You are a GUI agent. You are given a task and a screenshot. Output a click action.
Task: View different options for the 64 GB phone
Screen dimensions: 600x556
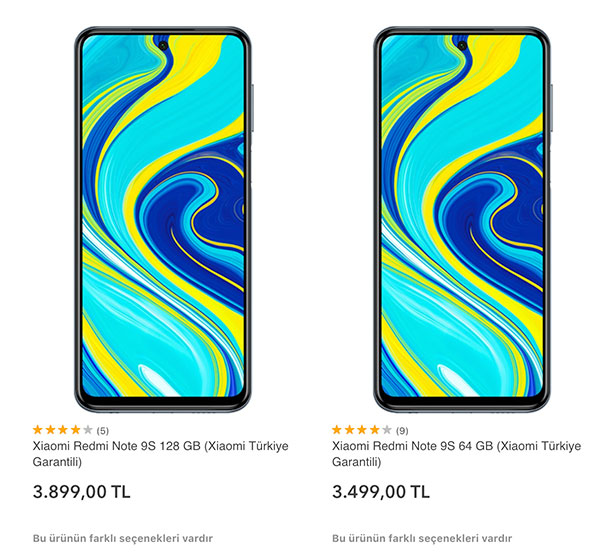(x=422, y=538)
